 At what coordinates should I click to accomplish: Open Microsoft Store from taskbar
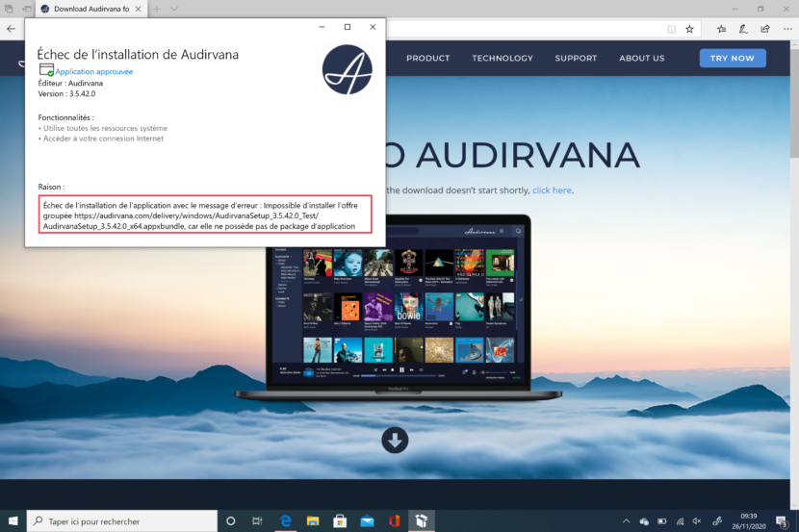(x=340, y=520)
